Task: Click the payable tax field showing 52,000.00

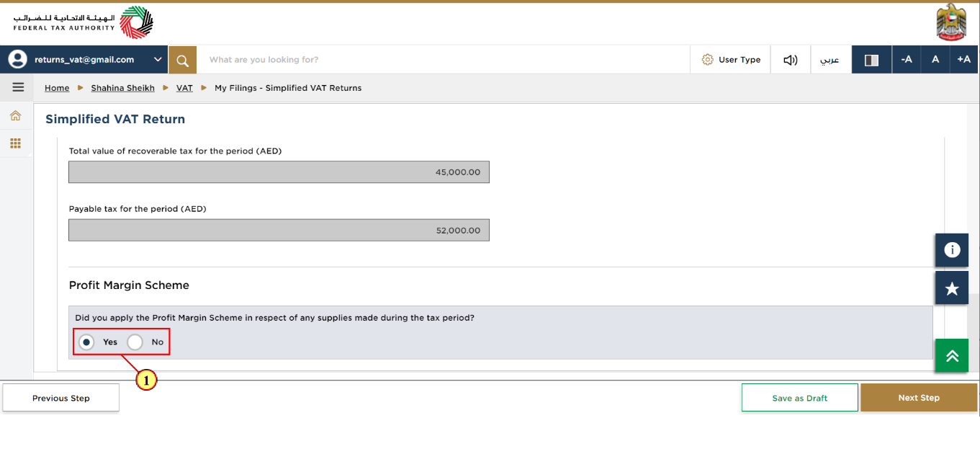Action: (x=279, y=230)
